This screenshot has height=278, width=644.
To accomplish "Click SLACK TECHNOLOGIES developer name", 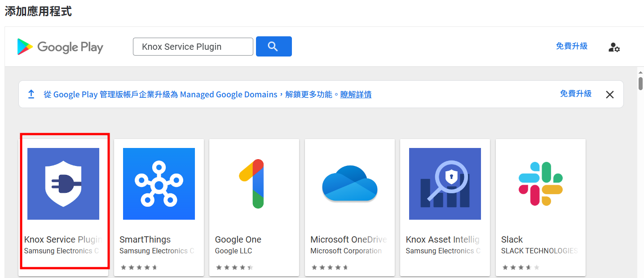I will 539,251.
